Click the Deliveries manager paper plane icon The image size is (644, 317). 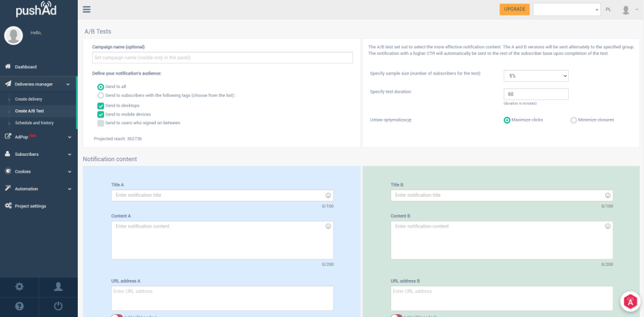click(x=8, y=84)
